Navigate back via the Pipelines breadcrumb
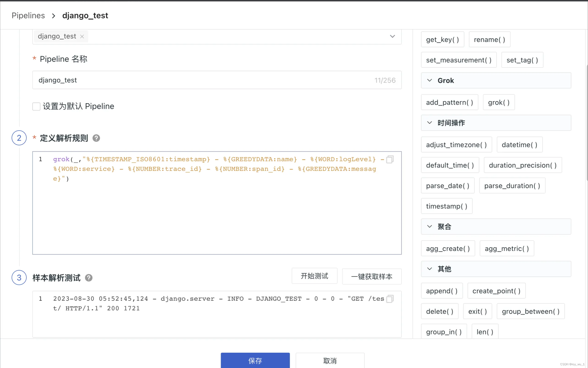Image resolution: width=588 pixels, height=368 pixels. (28, 15)
